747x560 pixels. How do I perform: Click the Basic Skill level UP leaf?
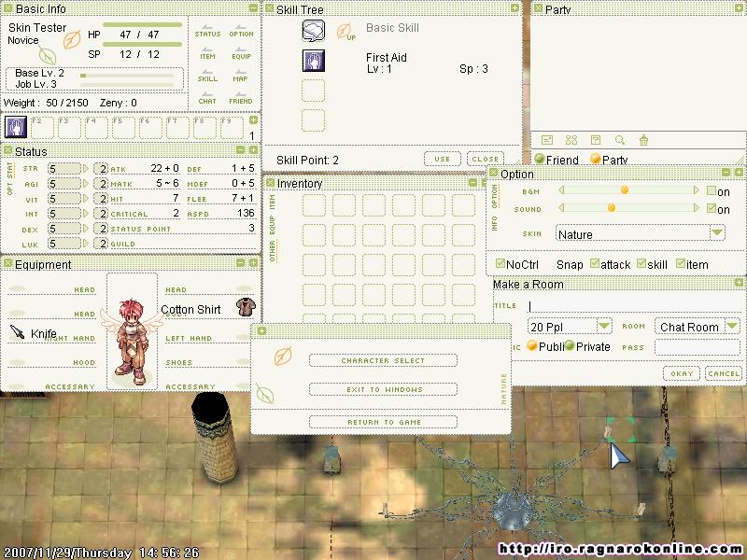345,32
